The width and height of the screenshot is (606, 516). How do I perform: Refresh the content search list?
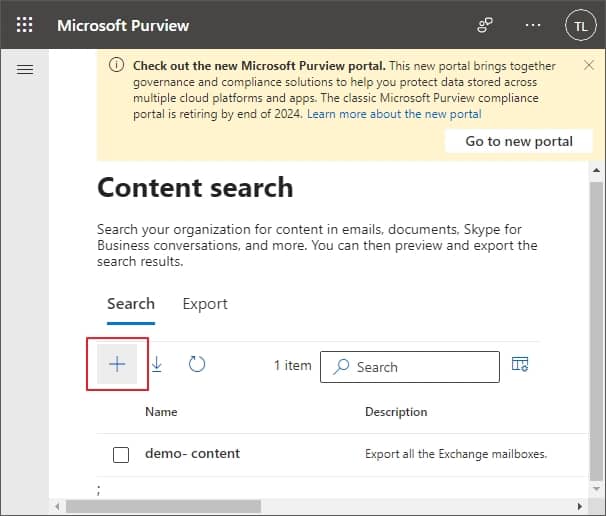(197, 364)
